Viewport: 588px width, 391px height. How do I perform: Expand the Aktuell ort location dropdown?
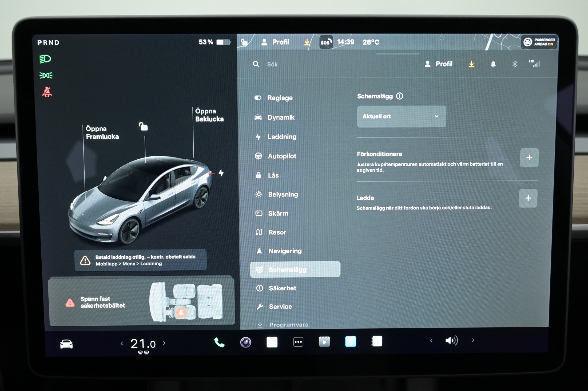pos(401,116)
